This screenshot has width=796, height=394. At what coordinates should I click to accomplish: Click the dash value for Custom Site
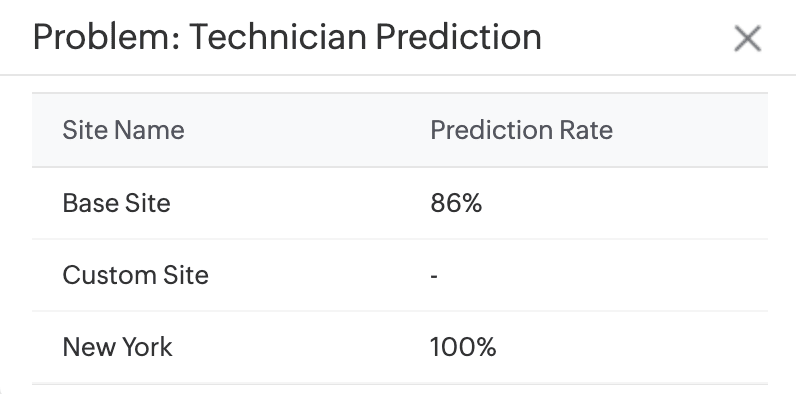(434, 277)
